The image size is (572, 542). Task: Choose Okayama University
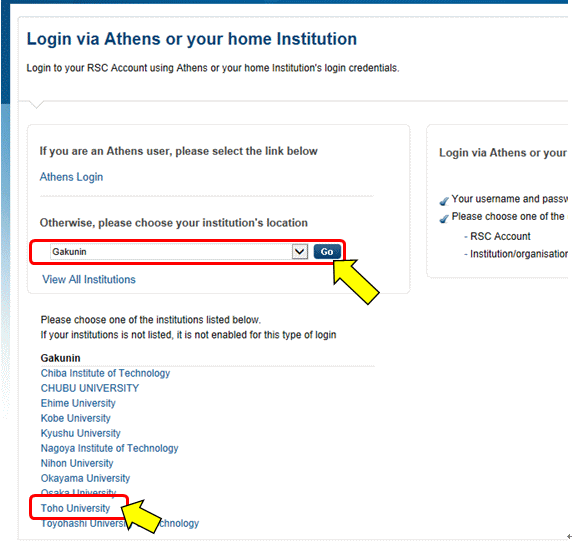click(x=85, y=478)
